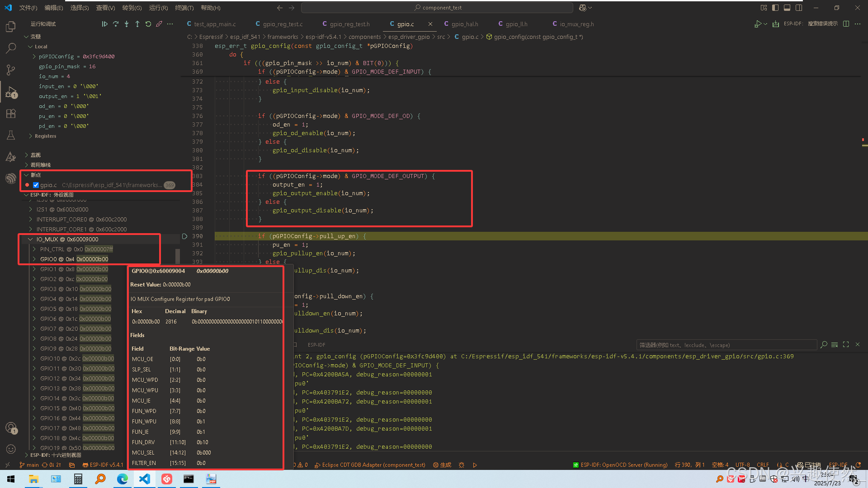
Task: Switch to the io_mux_reg.h tab
Action: (576, 24)
